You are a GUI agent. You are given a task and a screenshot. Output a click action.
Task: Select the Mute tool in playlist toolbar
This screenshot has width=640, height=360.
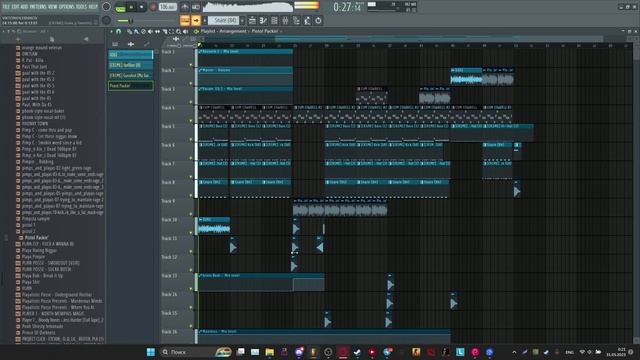click(150, 31)
